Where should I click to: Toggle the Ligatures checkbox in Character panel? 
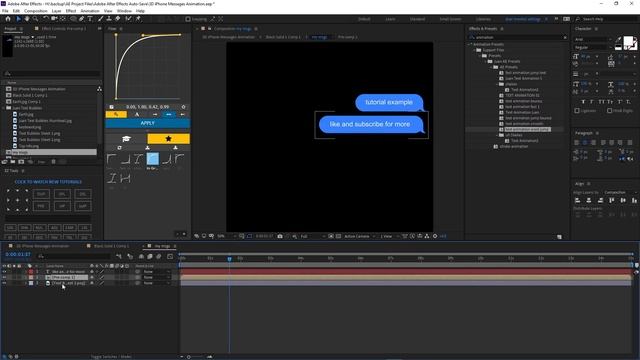(577, 111)
